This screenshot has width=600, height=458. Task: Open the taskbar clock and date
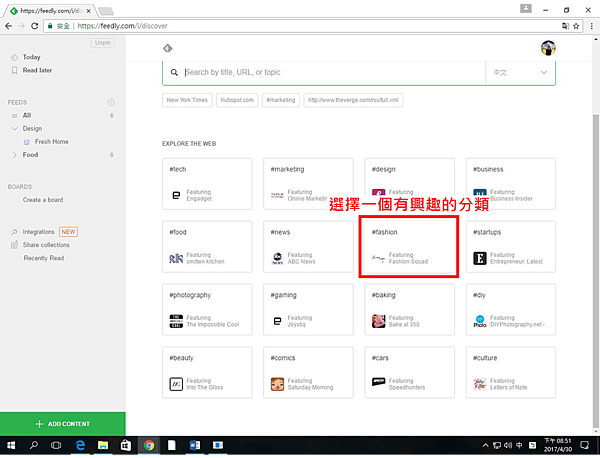tap(558, 445)
